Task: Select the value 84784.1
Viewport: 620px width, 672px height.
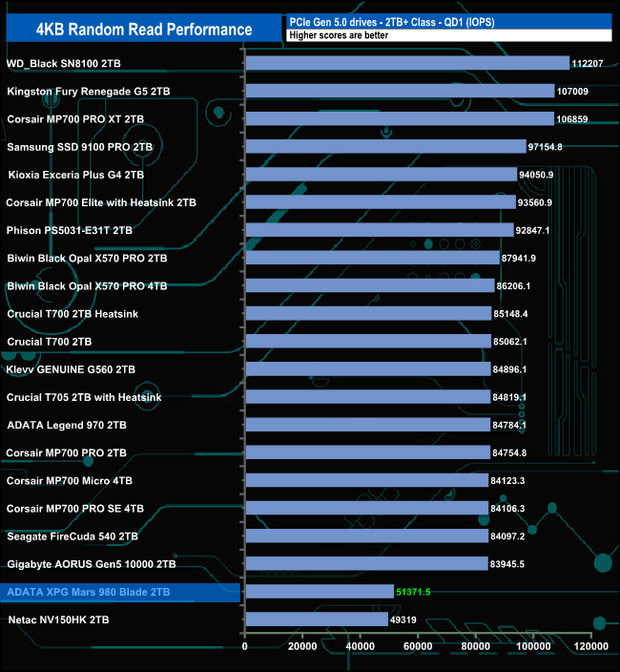Action: point(509,425)
